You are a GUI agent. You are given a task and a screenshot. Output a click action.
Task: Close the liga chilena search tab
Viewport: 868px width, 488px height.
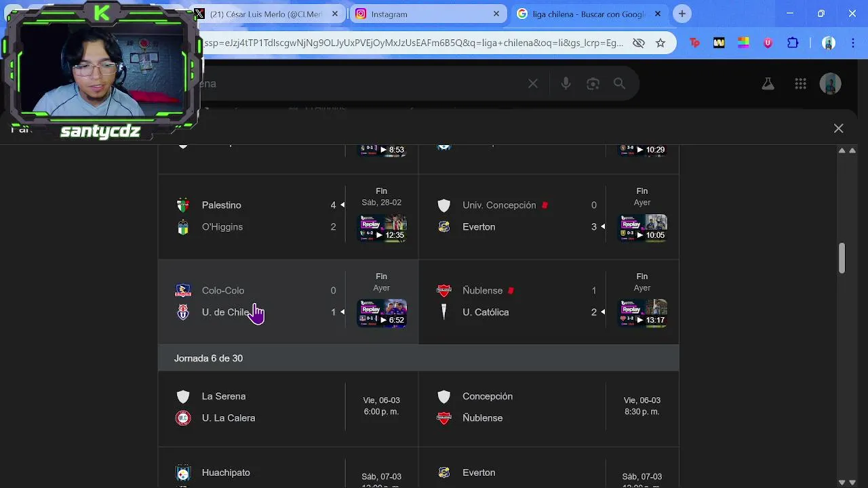(x=657, y=14)
